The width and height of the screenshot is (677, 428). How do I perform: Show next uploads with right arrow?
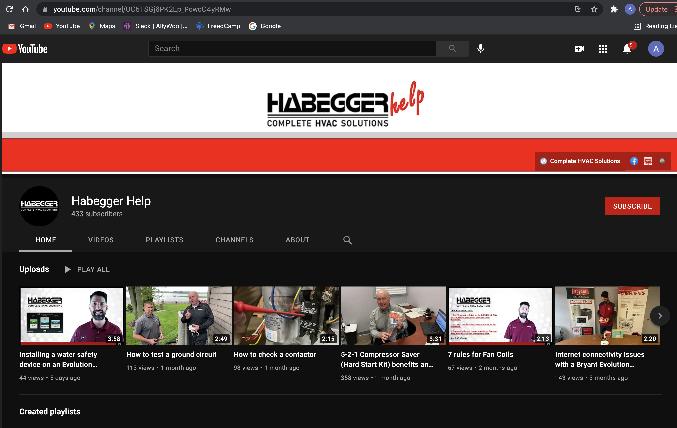660,316
